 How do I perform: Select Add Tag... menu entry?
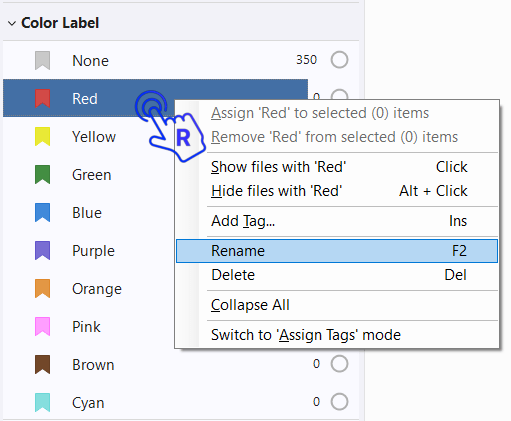337,221
